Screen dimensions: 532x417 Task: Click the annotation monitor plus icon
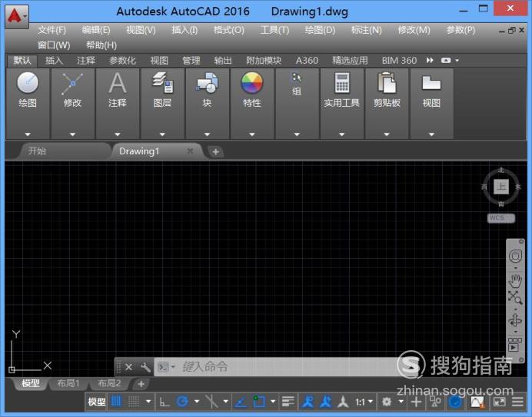tap(417, 402)
